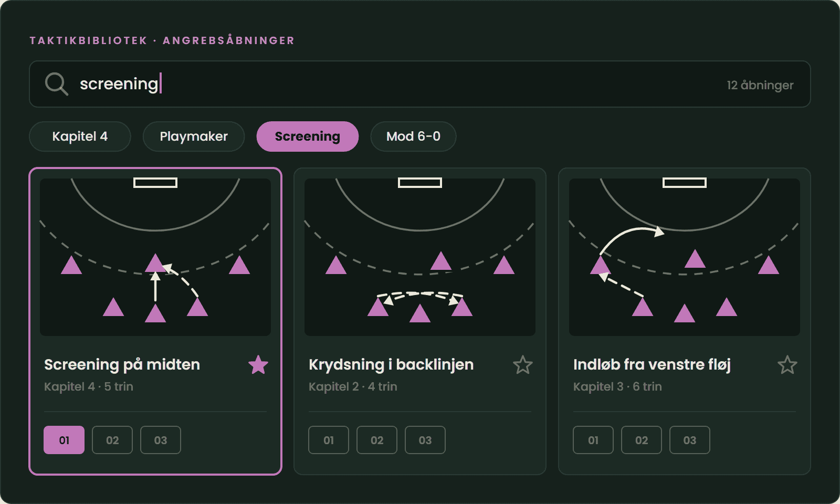Click the Taktikbibliotek · Angrebsåbninger breadcrumb heading

pos(162,40)
